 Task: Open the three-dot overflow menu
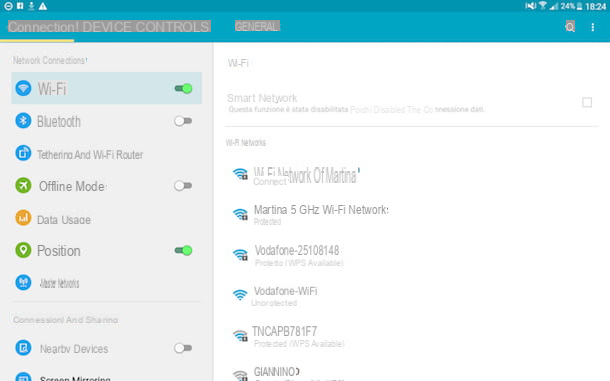[x=592, y=27]
